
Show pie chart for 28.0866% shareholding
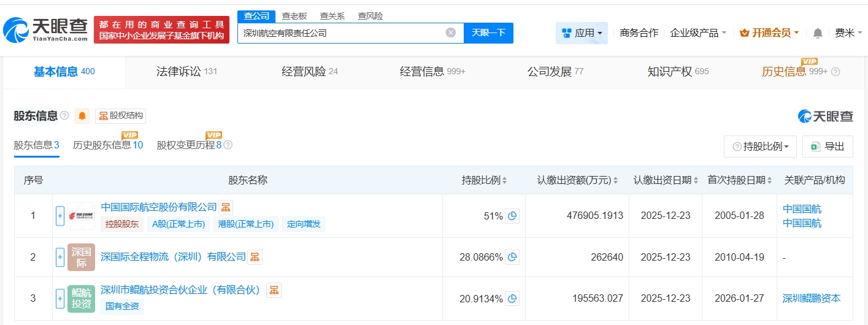tap(512, 257)
